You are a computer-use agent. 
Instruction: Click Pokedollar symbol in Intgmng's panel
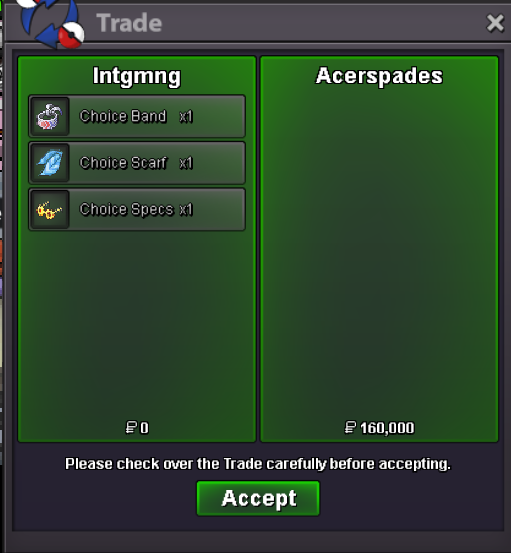tap(131, 427)
